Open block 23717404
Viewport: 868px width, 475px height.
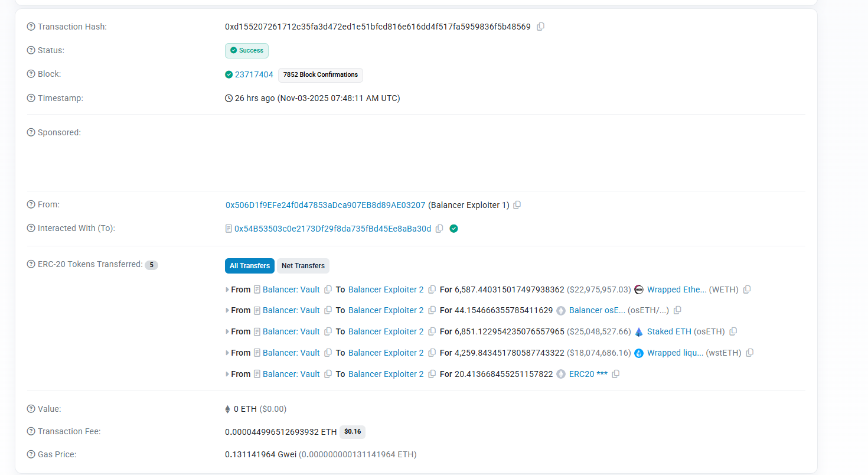coord(254,74)
